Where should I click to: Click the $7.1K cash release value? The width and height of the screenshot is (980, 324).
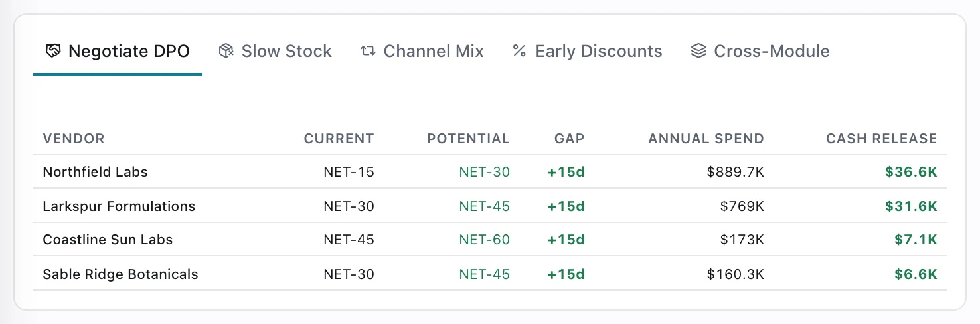pyautogui.click(x=916, y=240)
